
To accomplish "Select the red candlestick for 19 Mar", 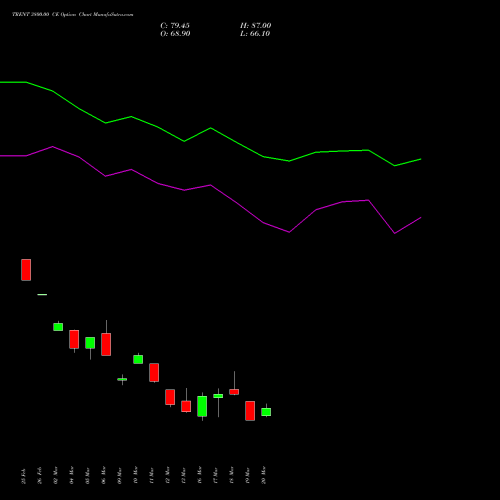I will point(250,411).
